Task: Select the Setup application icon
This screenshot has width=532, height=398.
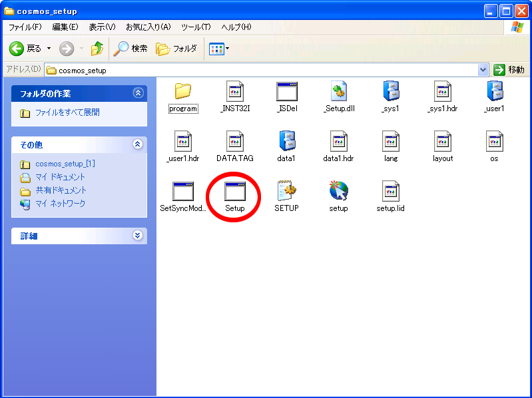Action: point(235,191)
